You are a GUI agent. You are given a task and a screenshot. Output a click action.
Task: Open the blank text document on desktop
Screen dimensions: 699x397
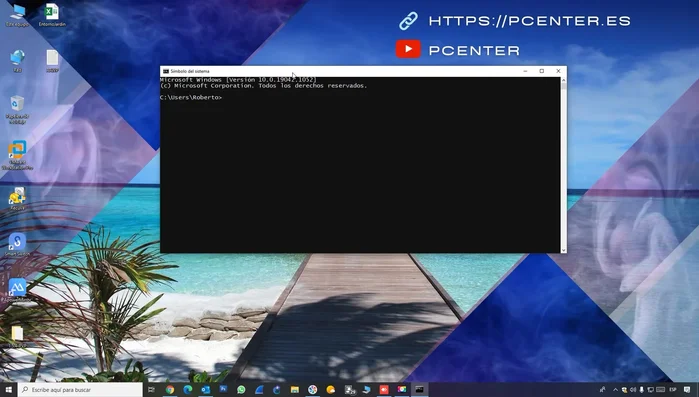[x=52, y=61]
